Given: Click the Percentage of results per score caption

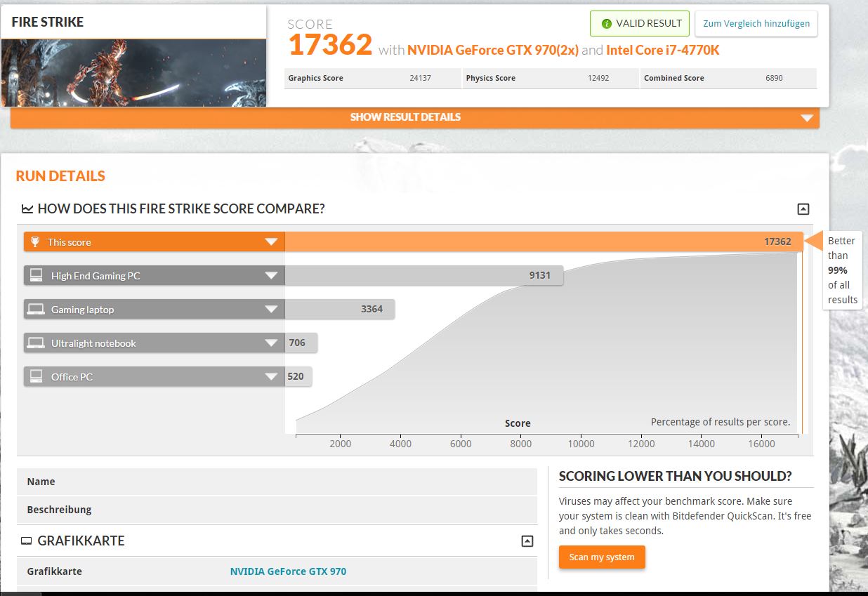Looking at the screenshot, I should click(x=721, y=422).
